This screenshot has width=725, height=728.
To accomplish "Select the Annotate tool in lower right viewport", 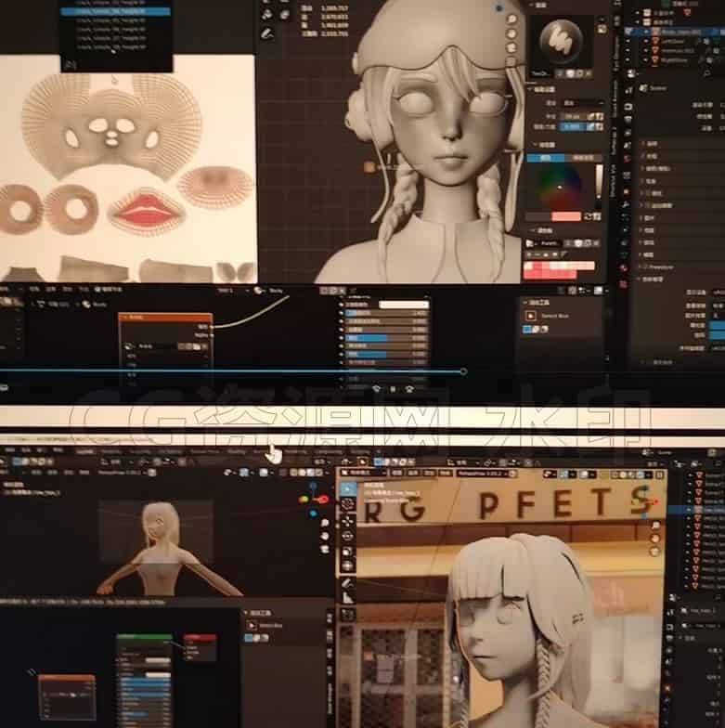I will pos(347,583).
